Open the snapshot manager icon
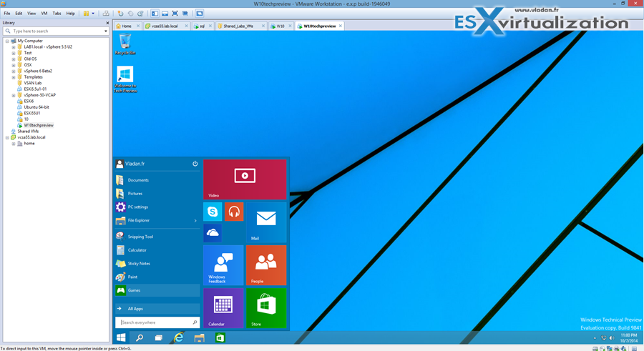644x351 pixels. point(140,13)
